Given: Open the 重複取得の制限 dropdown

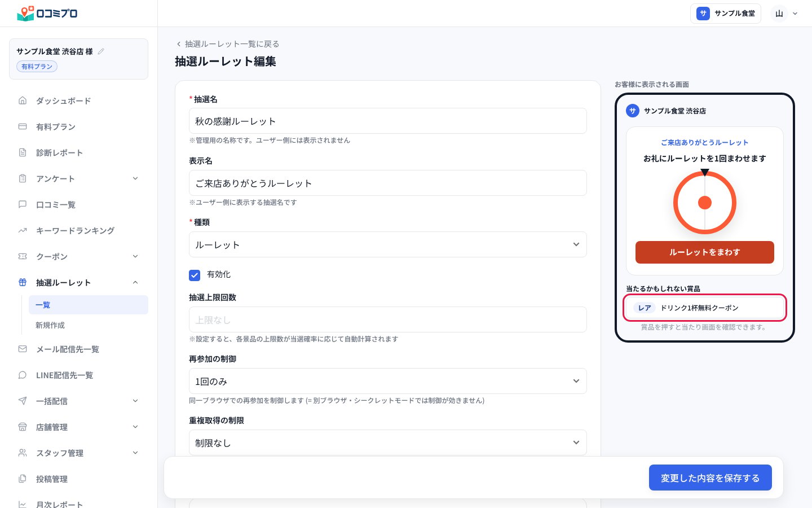Looking at the screenshot, I should 388,443.
